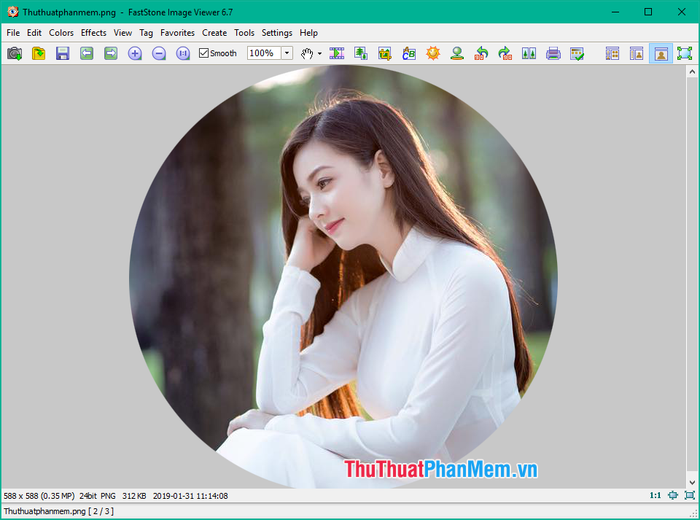Image resolution: width=700 pixels, height=520 pixels.
Task: Compare selected images icon
Action: 529,54
